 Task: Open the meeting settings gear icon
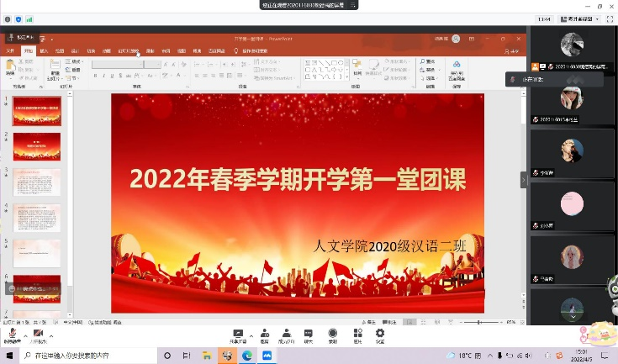pos(380,335)
